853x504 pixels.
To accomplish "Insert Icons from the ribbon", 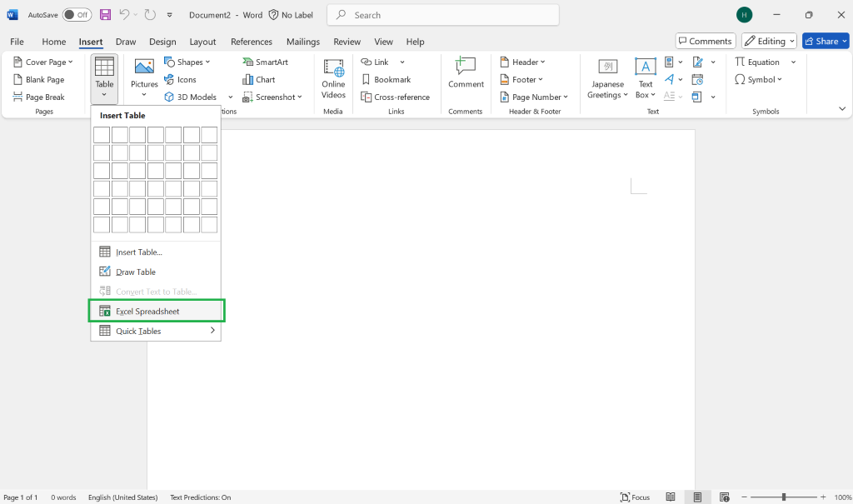I will point(180,79).
